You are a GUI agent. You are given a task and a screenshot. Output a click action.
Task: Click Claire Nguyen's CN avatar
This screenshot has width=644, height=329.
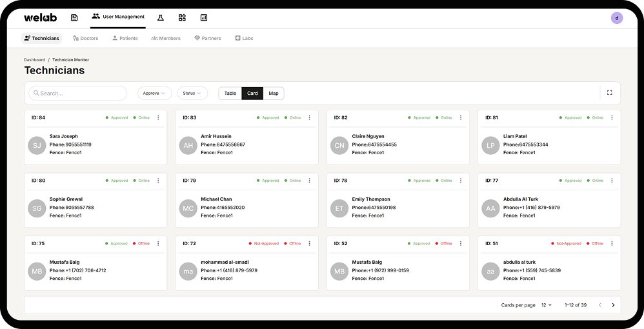339,145
